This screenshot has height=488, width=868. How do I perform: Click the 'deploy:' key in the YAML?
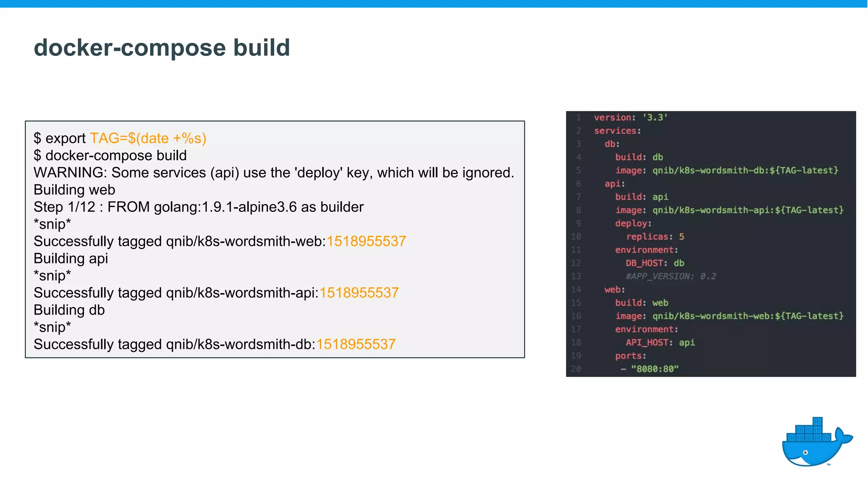point(633,223)
